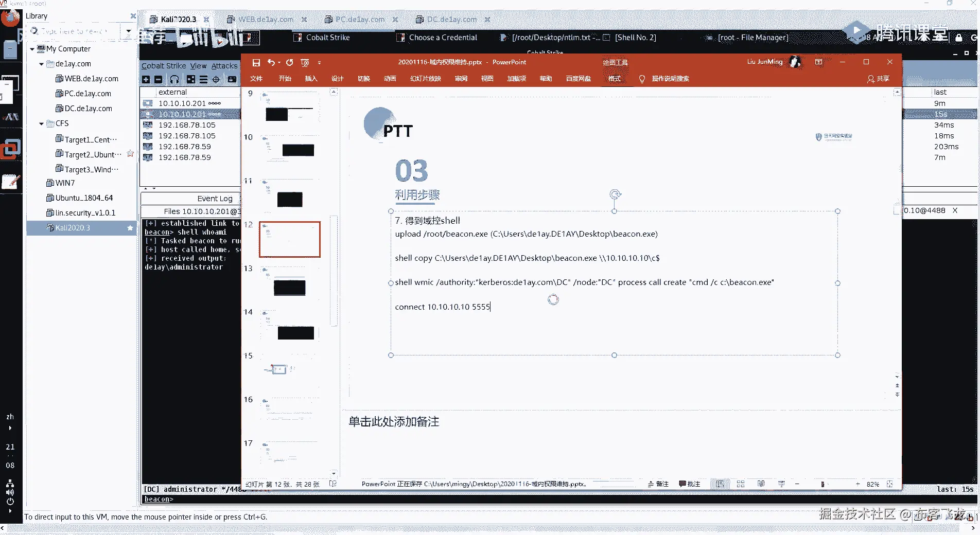
Task: Select slide 9 thumbnail
Action: [289, 109]
